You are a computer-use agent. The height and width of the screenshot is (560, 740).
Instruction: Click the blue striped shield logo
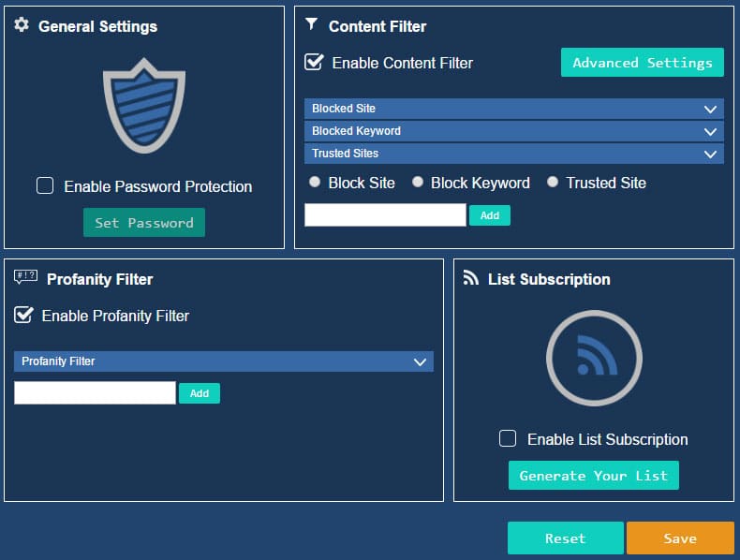click(x=143, y=105)
